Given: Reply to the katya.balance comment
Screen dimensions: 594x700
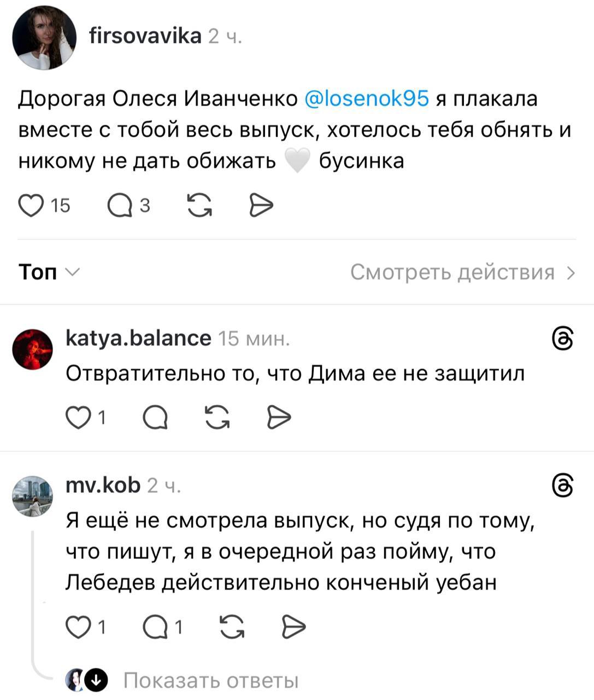Looking at the screenshot, I should [155, 418].
